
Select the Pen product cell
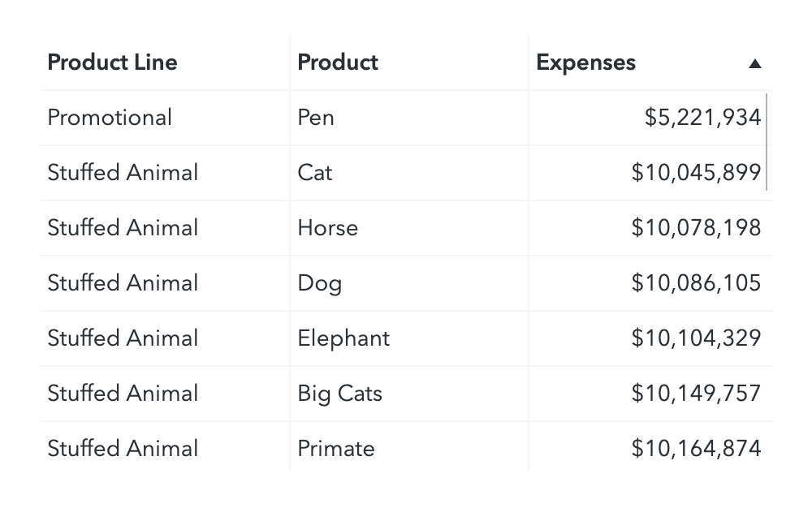(316, 118)
